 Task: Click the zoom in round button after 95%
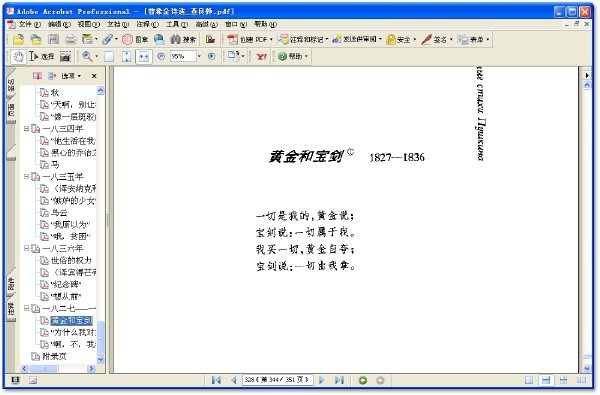click(x=212, y=56)
